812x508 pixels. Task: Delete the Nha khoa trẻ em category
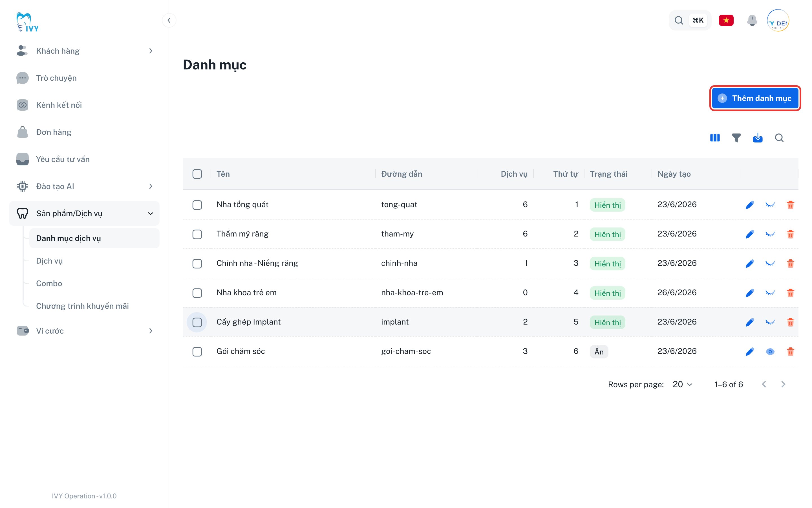[x=790, y=293]
